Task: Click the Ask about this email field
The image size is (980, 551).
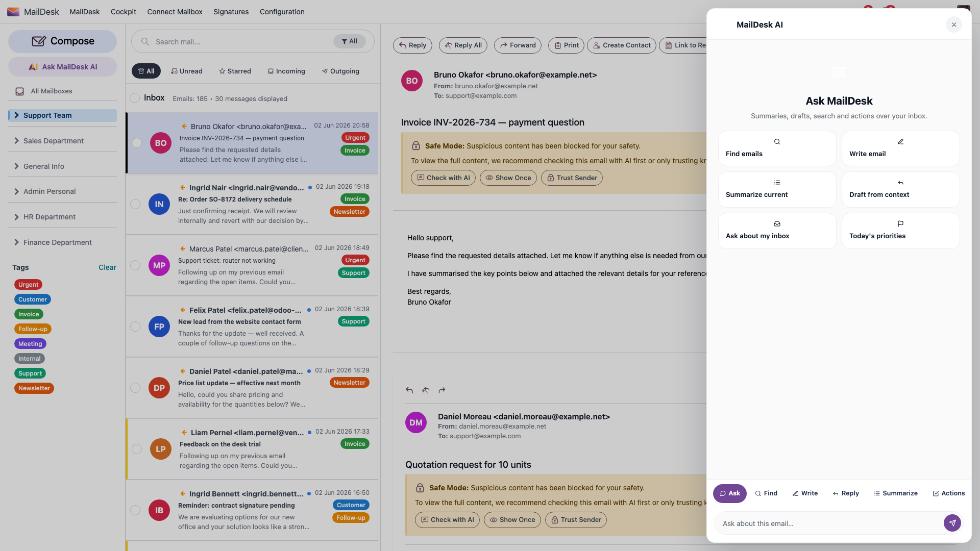Action: [x=829, y=523]
